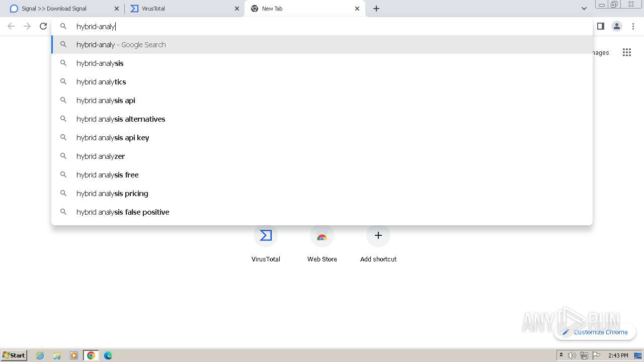The width and height of the screenshot is (644, 362).
Task: Close the New Tab tab
Action: pos(357,9)
